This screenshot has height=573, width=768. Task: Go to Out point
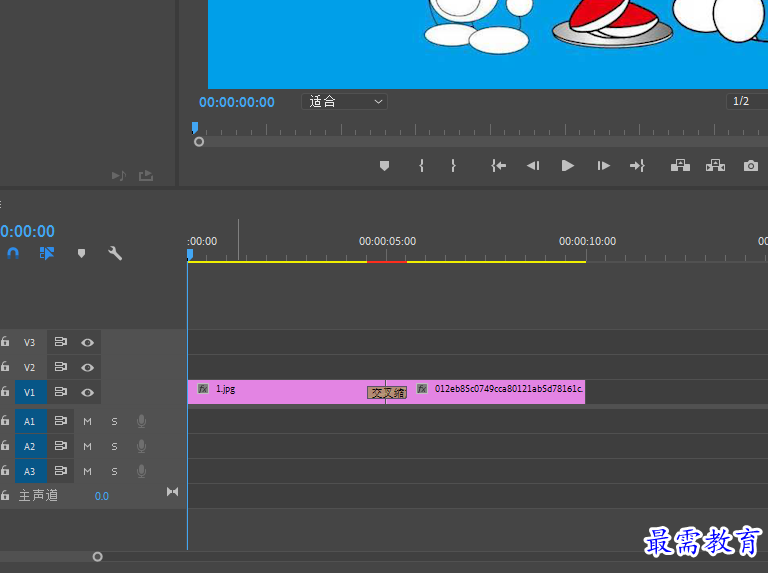[637, 166]
